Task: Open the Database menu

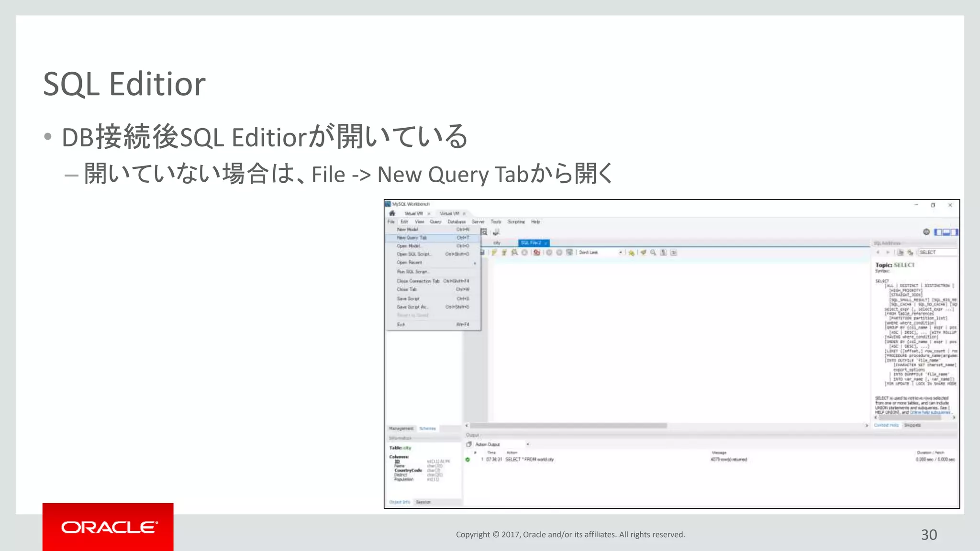Action: pyautogui.click(x=457, y=222)
